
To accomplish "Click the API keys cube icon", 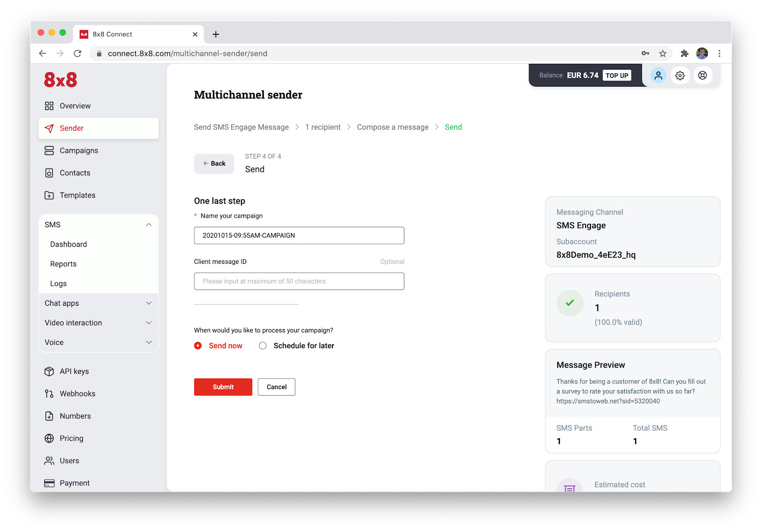I will coord(49,371).
